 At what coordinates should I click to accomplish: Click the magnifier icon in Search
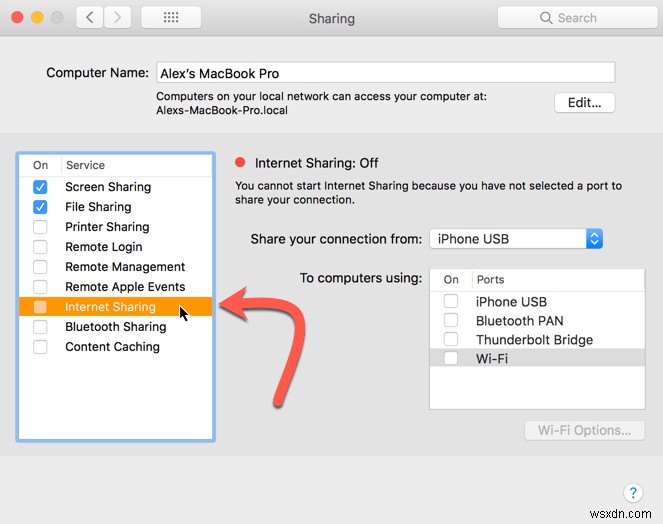tap(546, 18)
